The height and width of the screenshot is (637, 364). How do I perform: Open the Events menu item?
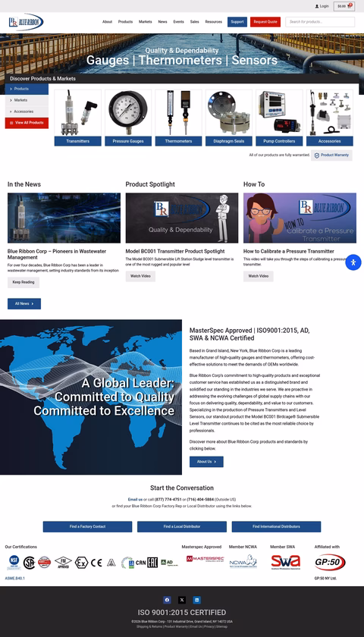coord(179,22)
